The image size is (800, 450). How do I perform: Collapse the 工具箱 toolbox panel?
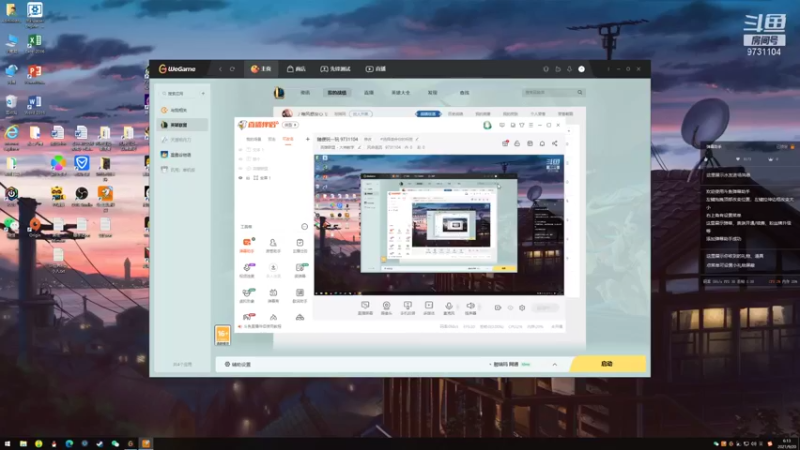(x=304, y=227)
